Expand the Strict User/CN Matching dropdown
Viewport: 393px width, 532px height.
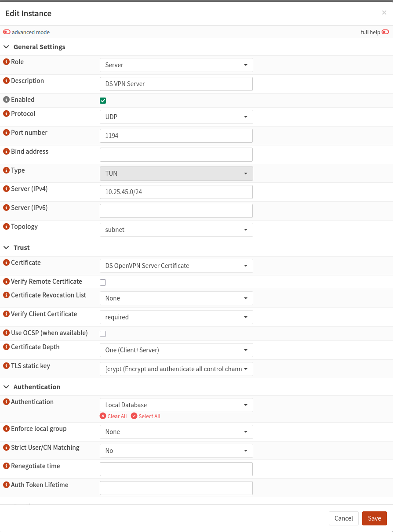(x=176, y=450)
